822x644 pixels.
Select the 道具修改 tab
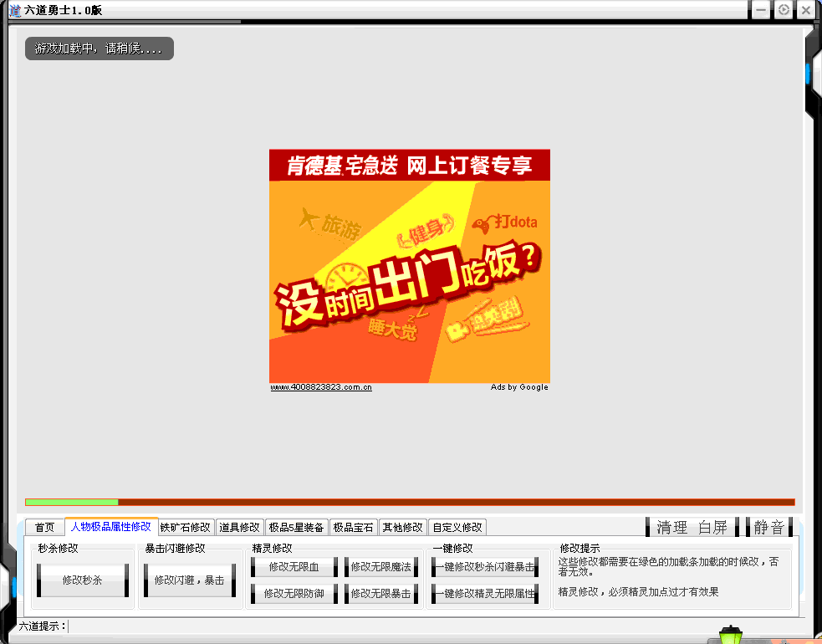(239, 528)
